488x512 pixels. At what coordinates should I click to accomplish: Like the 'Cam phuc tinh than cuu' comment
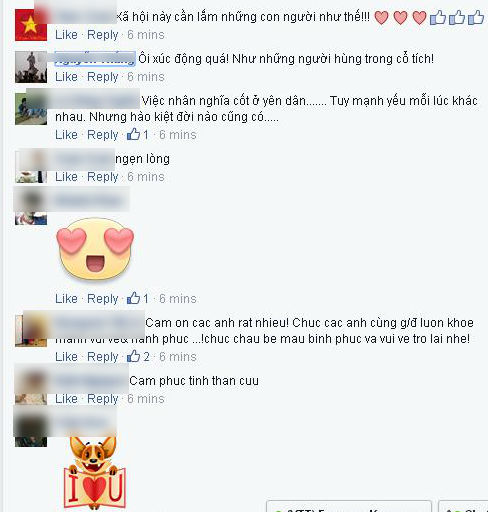pos(66,399)
